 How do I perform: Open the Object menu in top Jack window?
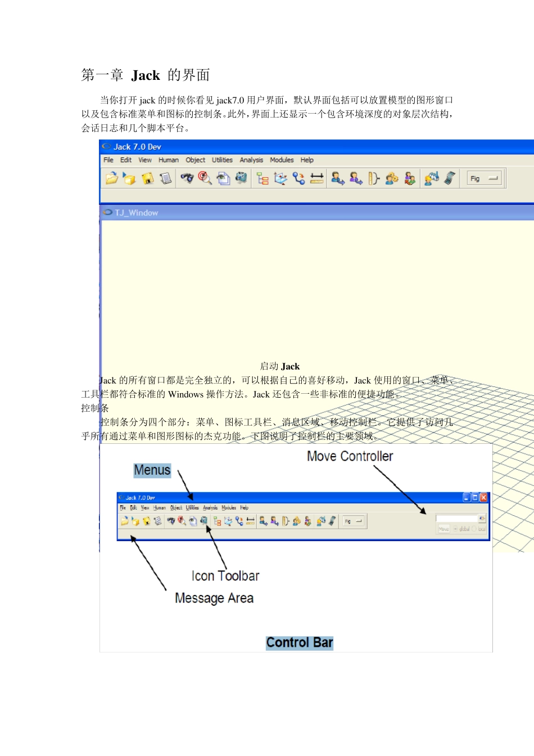pos(196,160)
